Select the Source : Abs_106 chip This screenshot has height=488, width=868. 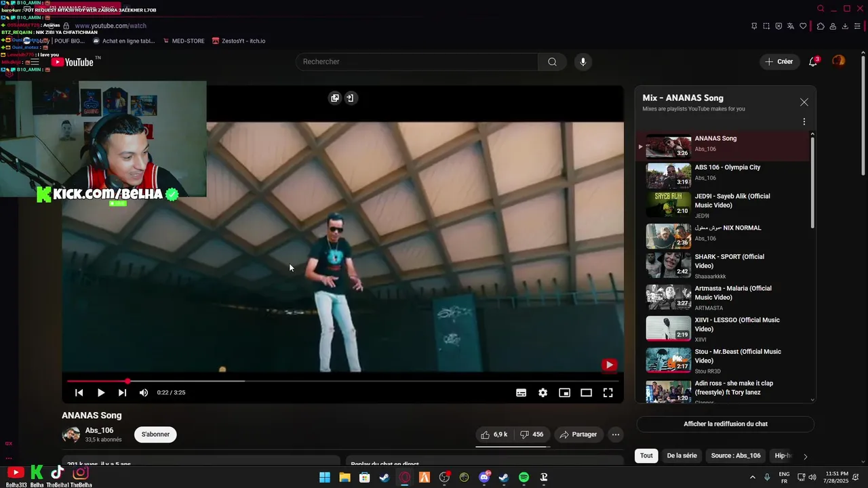pyautogui.click(x=736, y=456)
